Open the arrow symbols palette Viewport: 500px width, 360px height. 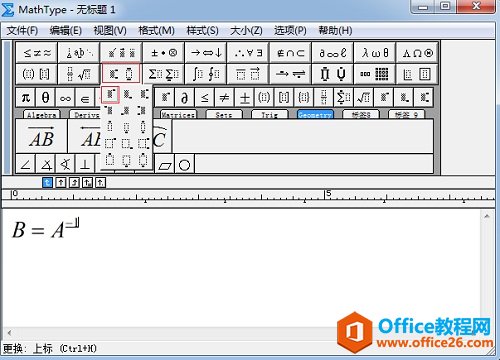[206, 53]
